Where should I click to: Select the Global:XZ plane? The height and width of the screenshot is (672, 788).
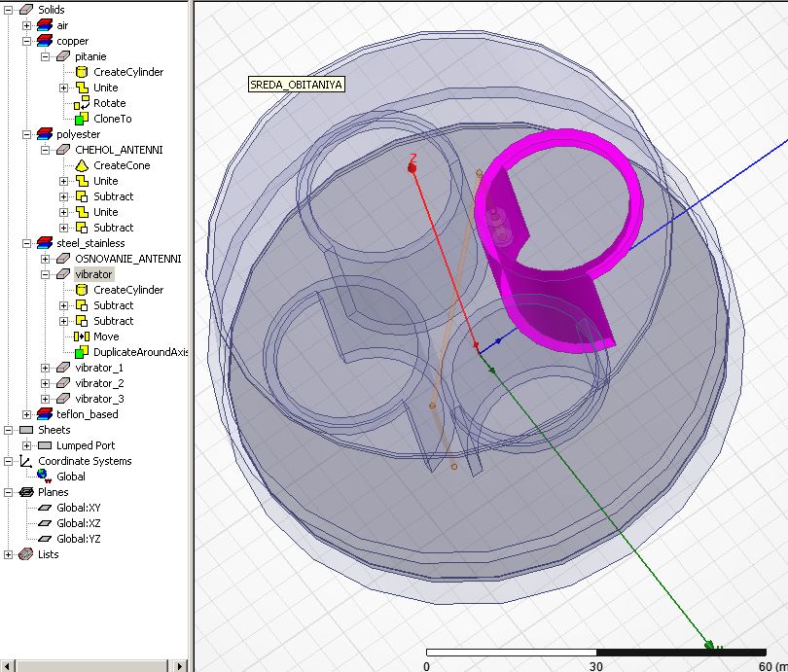pyautogui.click(x=79, y=523)
